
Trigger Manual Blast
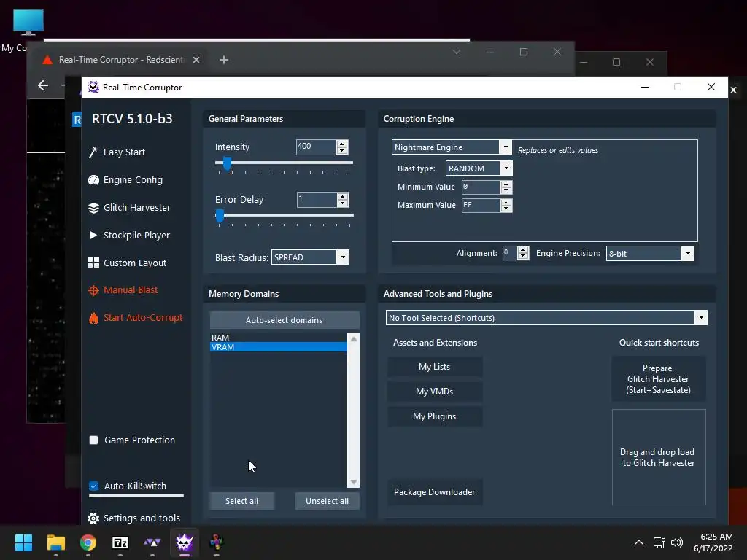pyautogui.click(x=131, y=290)
